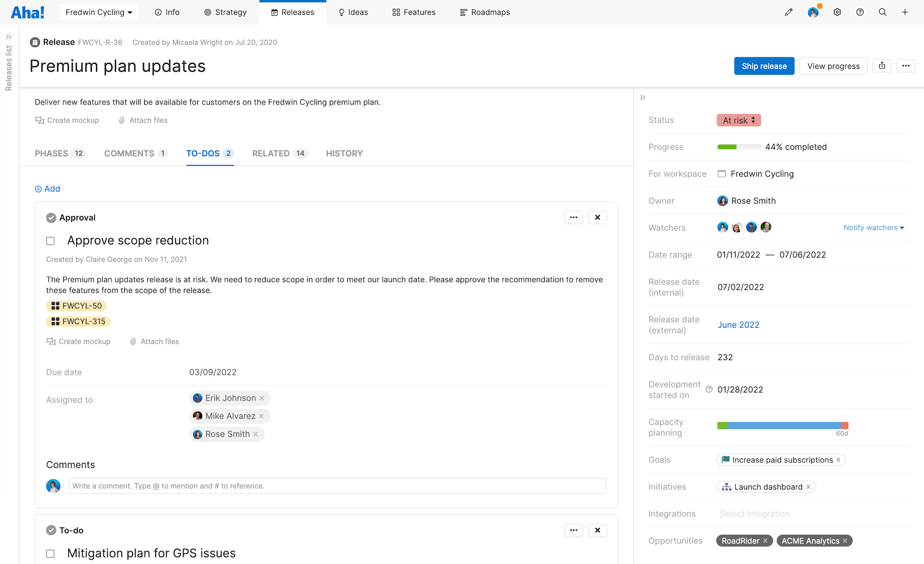Click the Capacity planning bar
Screen dimensions: 924x564
click(782, 425)
